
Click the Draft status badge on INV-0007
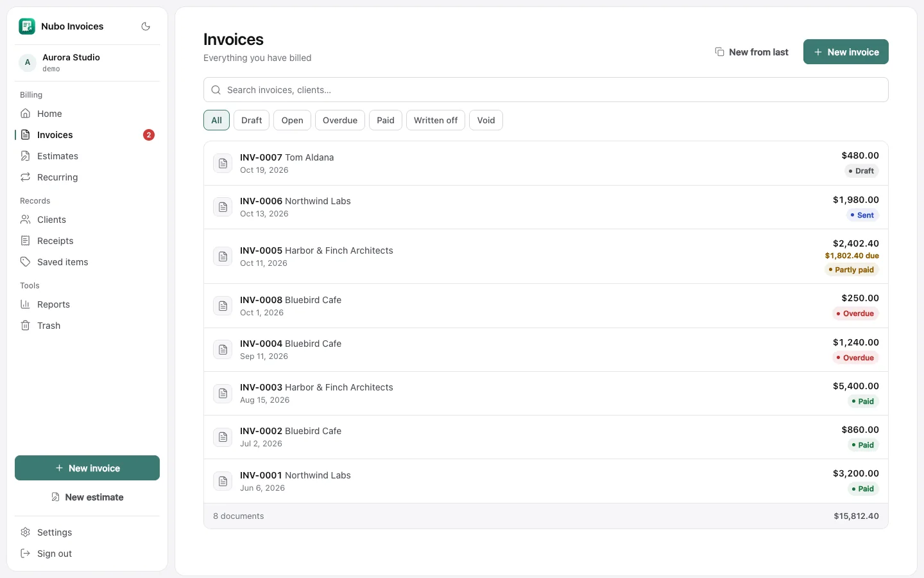pyautogui.click(x=861, y=171)
